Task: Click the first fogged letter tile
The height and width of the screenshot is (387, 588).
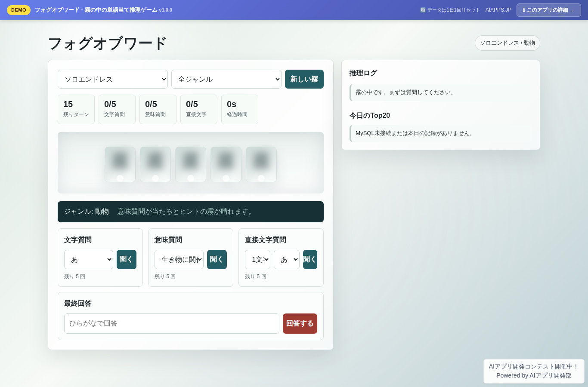Action: click(120, 164)
